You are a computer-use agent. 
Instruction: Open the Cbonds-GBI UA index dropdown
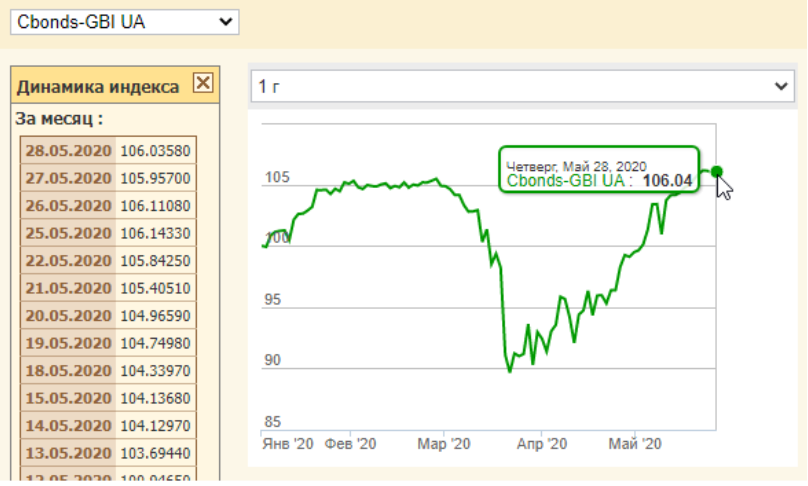click(125, 22)
